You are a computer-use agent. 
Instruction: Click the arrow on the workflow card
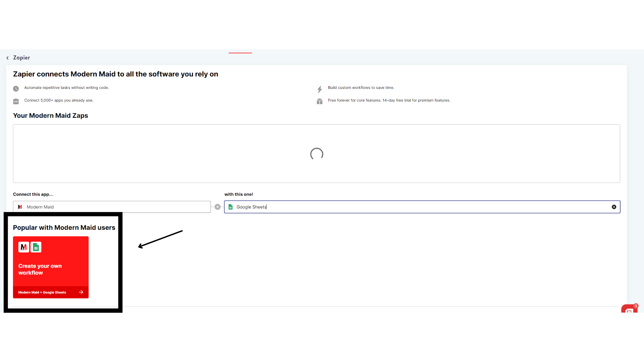81,292
